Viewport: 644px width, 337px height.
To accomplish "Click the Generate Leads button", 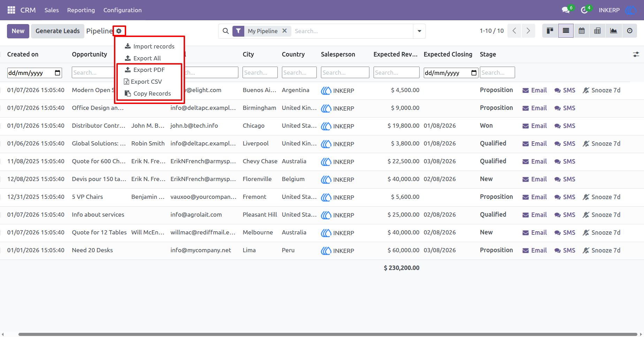I will (x=58, y=31).
